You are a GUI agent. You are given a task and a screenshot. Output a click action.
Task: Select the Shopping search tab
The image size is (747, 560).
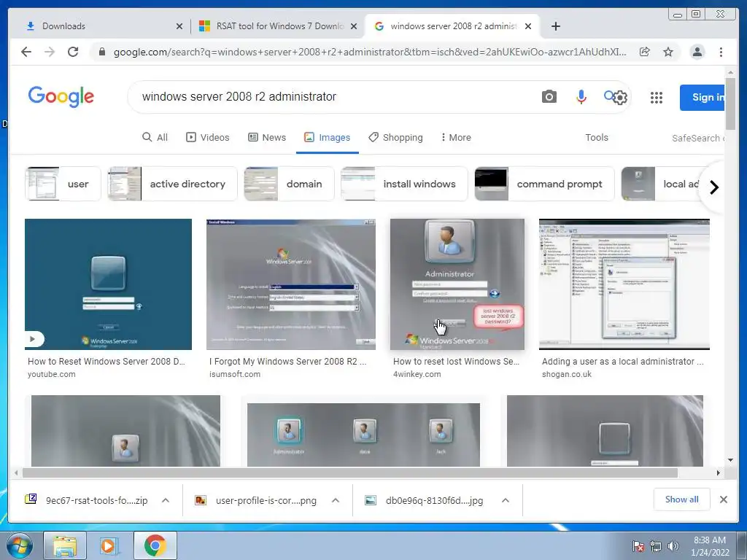[x=395, y=137]
